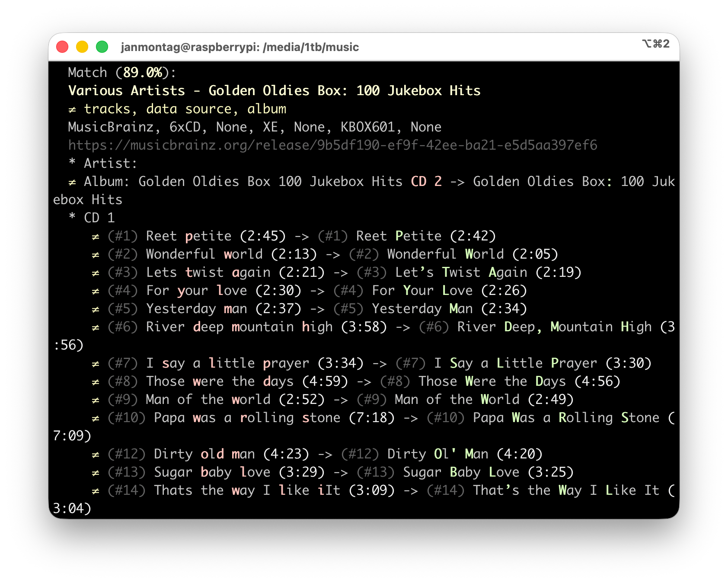Maximize the terminal with the green button
The height and width of the screenshot is (583, 728).
coord(102,47)
